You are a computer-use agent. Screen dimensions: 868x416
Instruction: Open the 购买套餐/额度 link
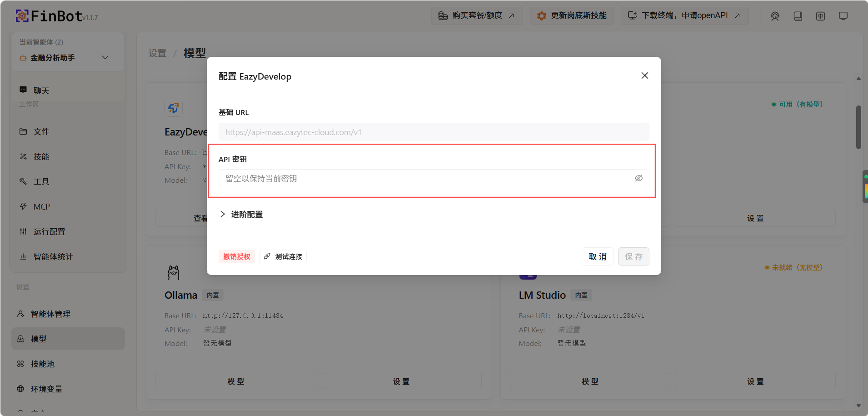(477, 16)
